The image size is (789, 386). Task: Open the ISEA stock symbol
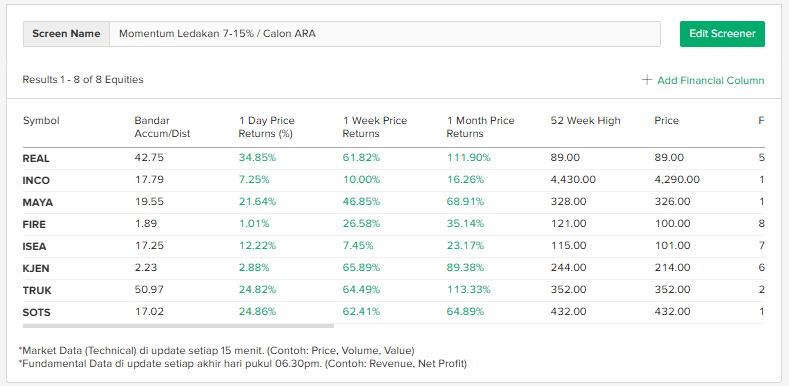(35, 247)
